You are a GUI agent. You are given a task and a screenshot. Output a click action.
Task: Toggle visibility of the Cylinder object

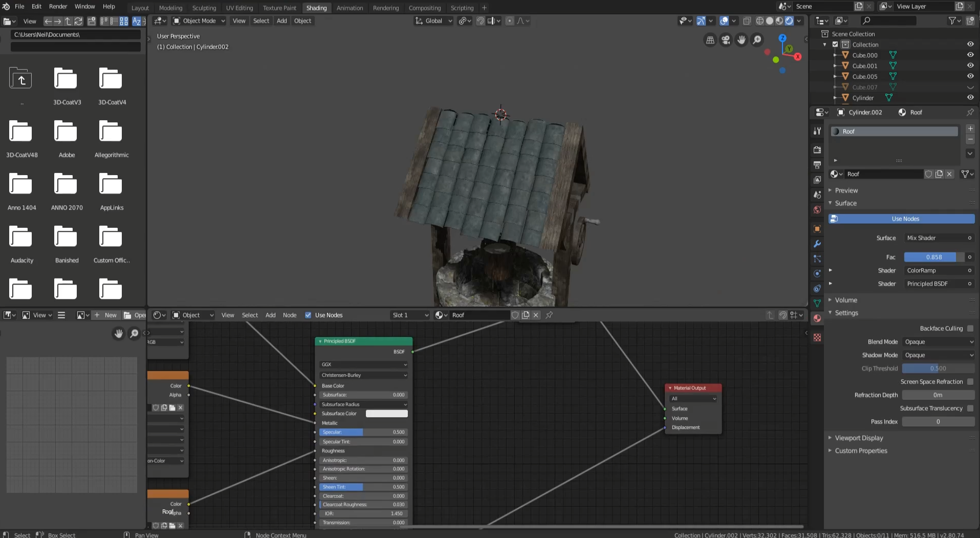tap(971, 98)
